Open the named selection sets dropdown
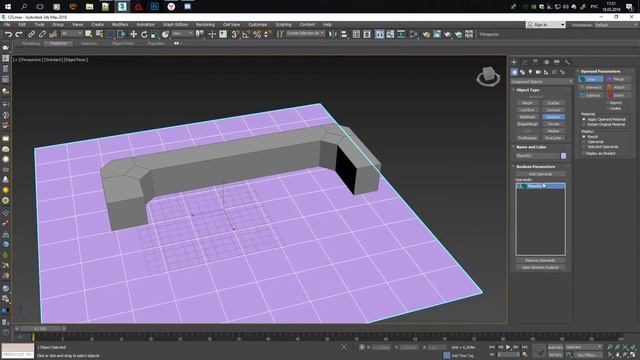Viewport: 640px width, 360px height. (305, 33)
